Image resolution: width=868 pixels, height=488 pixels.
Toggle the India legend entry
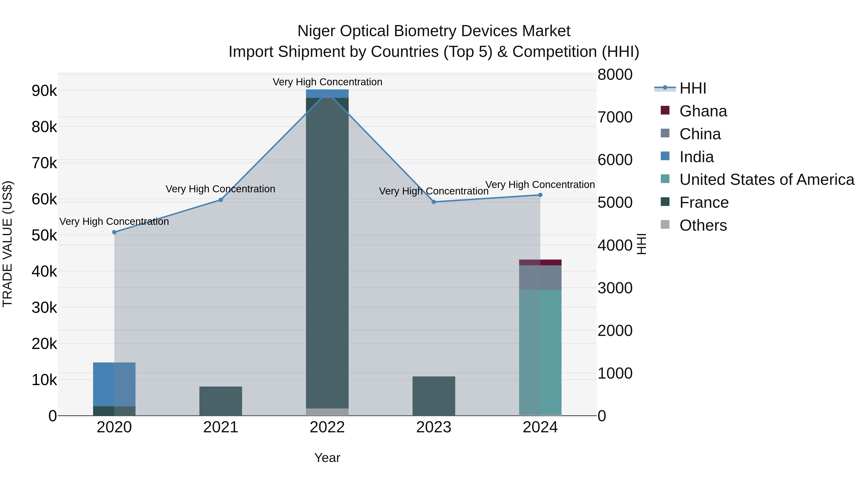[x=687, y=157]
